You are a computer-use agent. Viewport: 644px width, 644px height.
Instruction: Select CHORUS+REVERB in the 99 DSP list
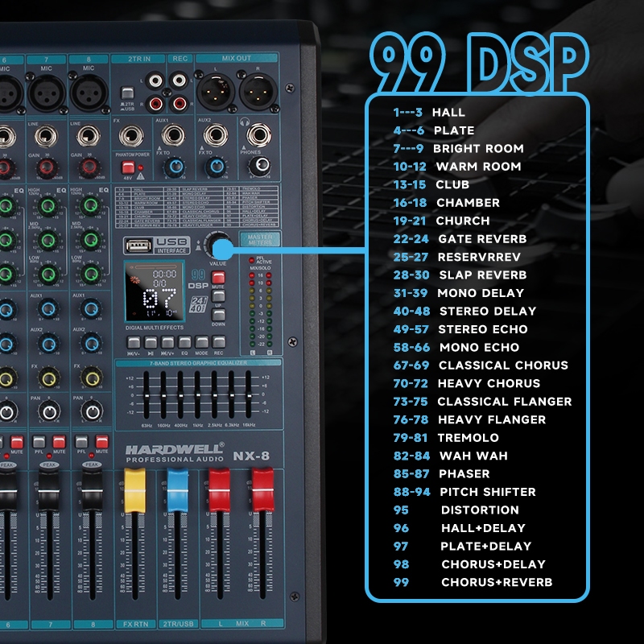[496, 582]
